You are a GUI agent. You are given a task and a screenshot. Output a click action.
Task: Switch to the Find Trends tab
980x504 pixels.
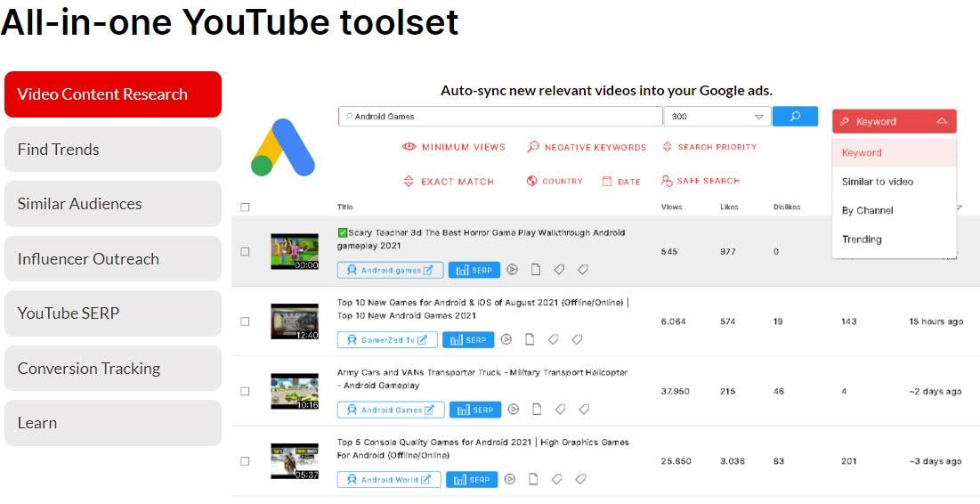pos(112,150)
